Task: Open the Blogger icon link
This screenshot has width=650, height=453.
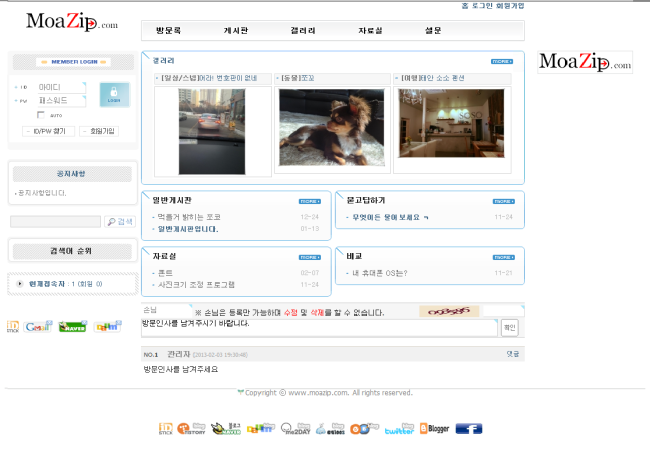Action: [x=435, y=428]
